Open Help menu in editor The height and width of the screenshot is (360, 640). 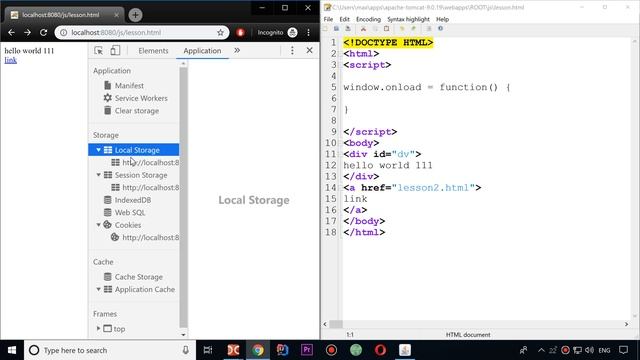click(442, 19)
